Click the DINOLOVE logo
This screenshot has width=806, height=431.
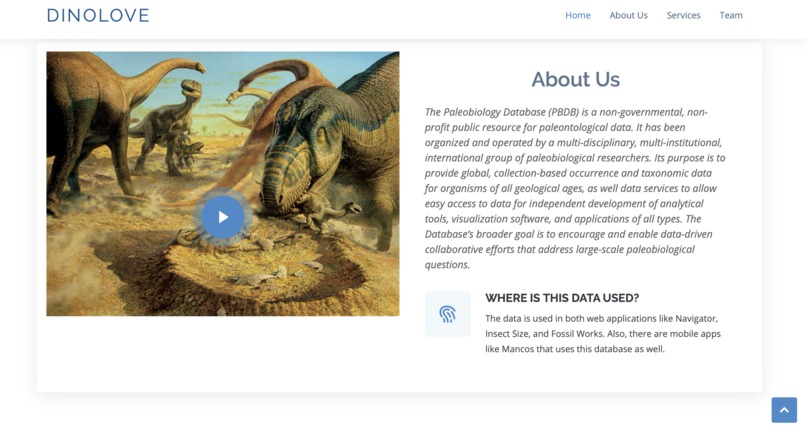point(98,15)
